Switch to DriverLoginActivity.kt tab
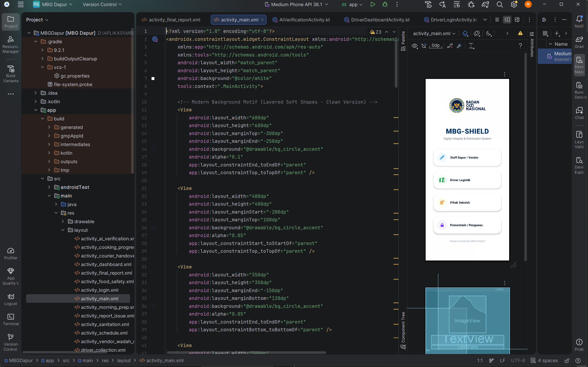Viewport: 588px width, 367px height. (x=451, y=20)
